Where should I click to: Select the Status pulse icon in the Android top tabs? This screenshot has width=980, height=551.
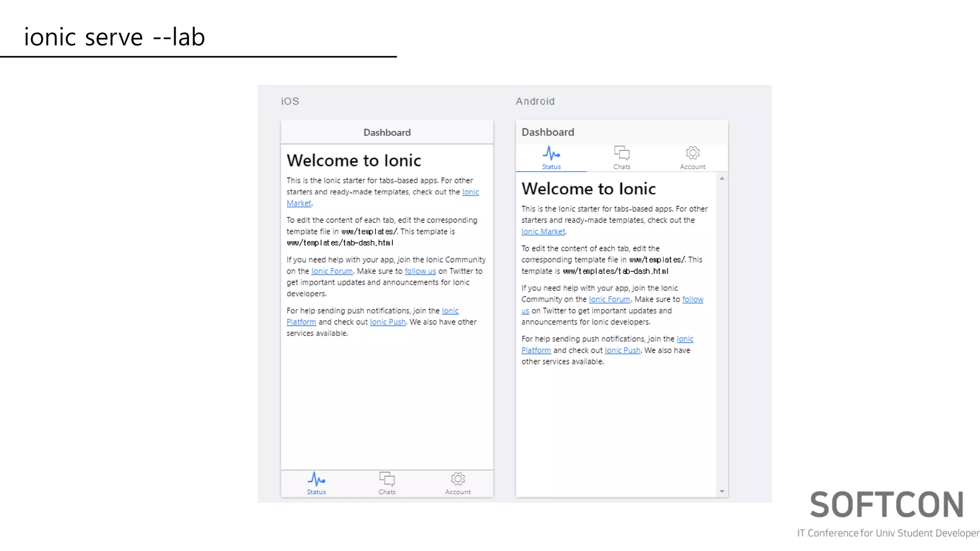551,153
